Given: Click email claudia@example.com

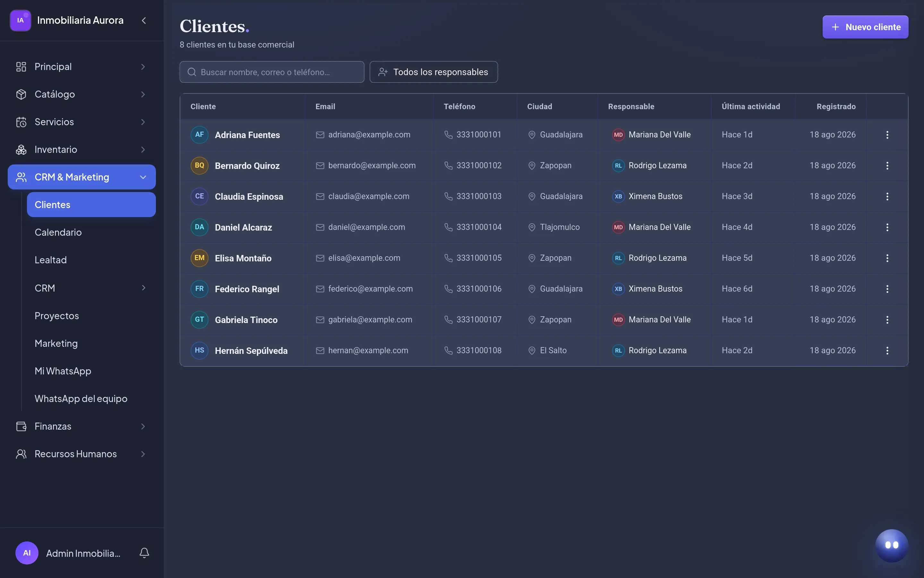Looking at the screenshot, I should 368,196.
